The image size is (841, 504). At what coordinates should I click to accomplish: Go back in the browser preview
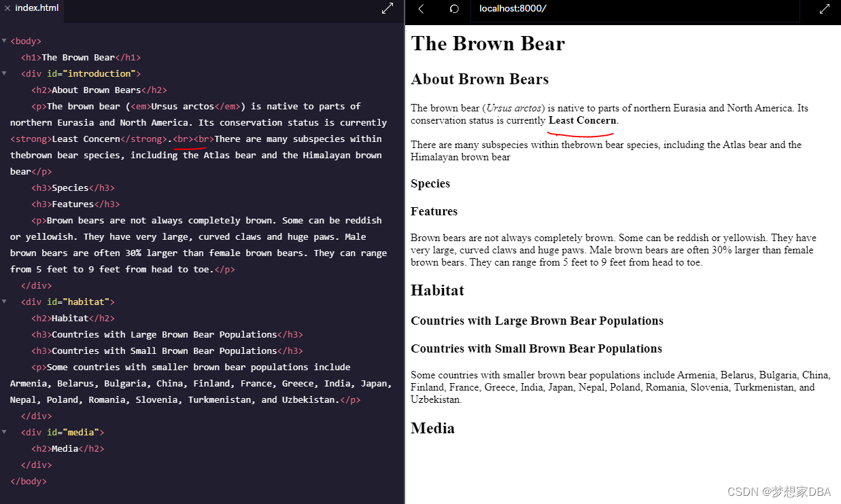click(421, 9)
